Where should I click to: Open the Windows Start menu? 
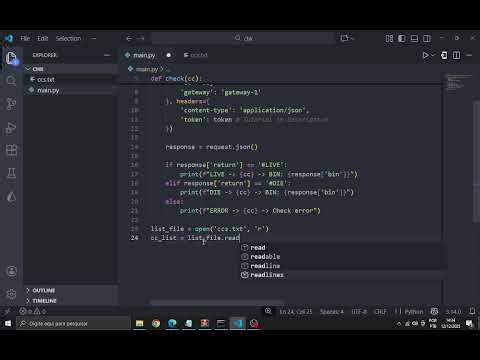pyautogui.click(x=8, y=323)
